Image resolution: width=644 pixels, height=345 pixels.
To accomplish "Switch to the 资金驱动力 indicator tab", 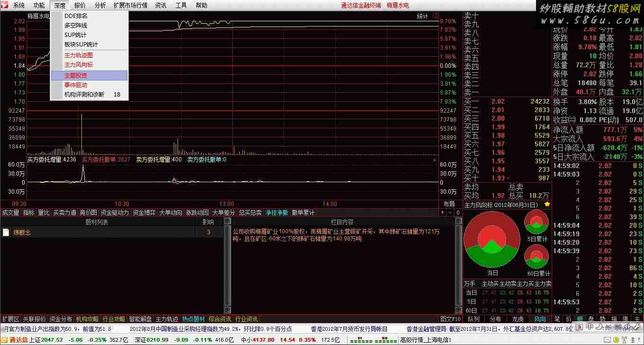I will [x=115, y=213].
